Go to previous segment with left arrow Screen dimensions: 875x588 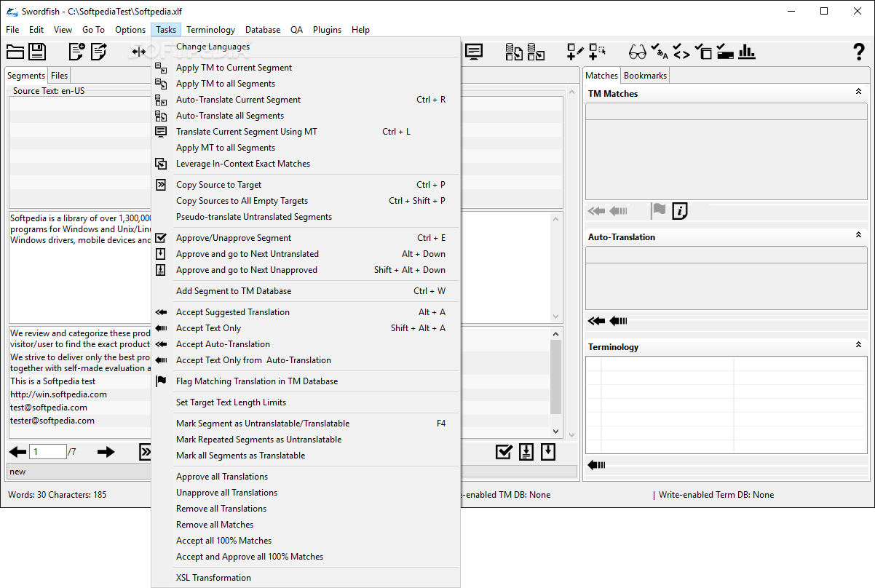(17, 452)
